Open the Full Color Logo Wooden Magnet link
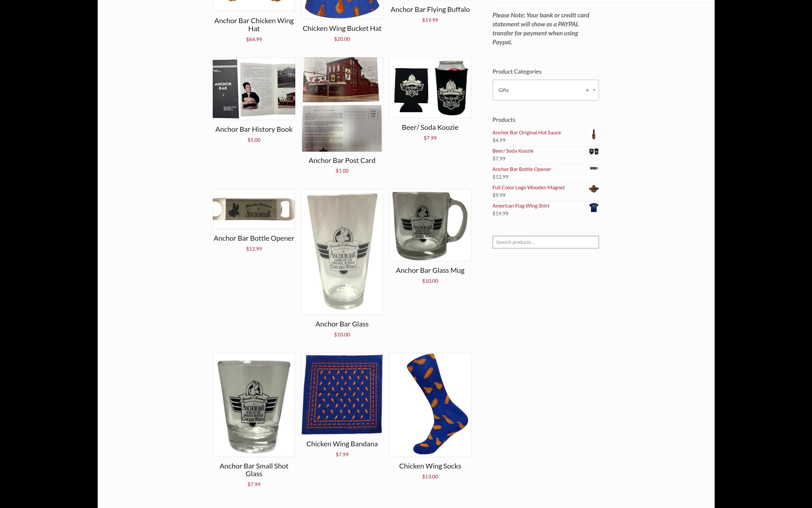Screen dimensions: 812x508 [529, 187]
